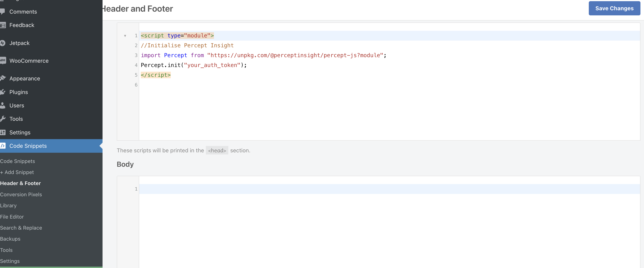Click the Tools wrench icon
The image size is (644, 268).
[3, 119]
